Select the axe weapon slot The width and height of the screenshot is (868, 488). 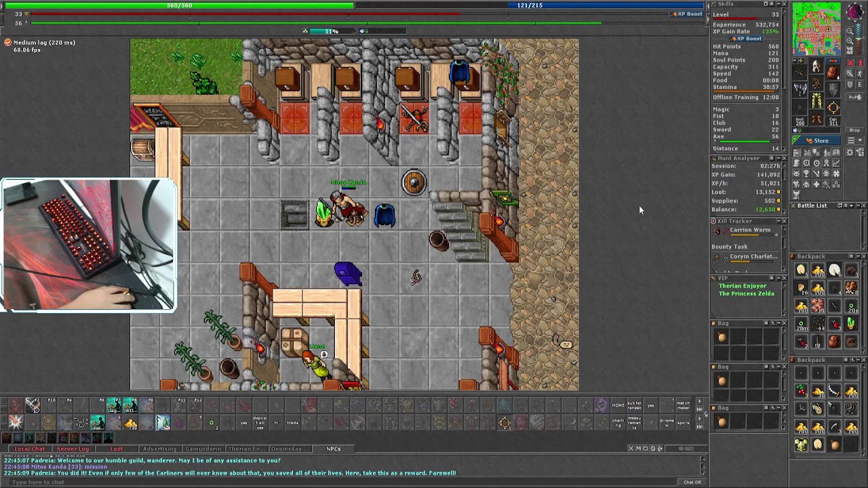[800, 89]
